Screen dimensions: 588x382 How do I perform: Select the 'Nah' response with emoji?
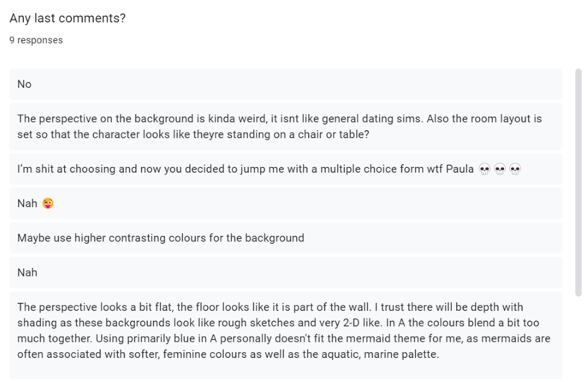point(286,204)
